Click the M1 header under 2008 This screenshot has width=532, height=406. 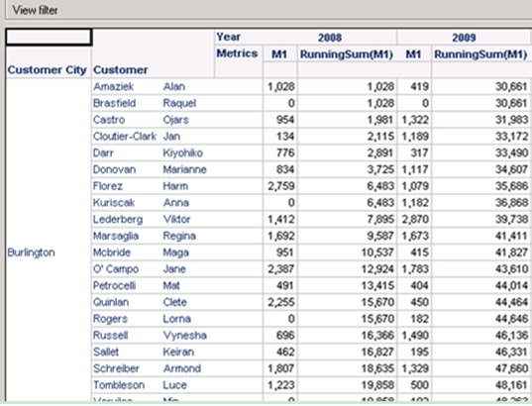pyautogui.click(x=279, y=54)
